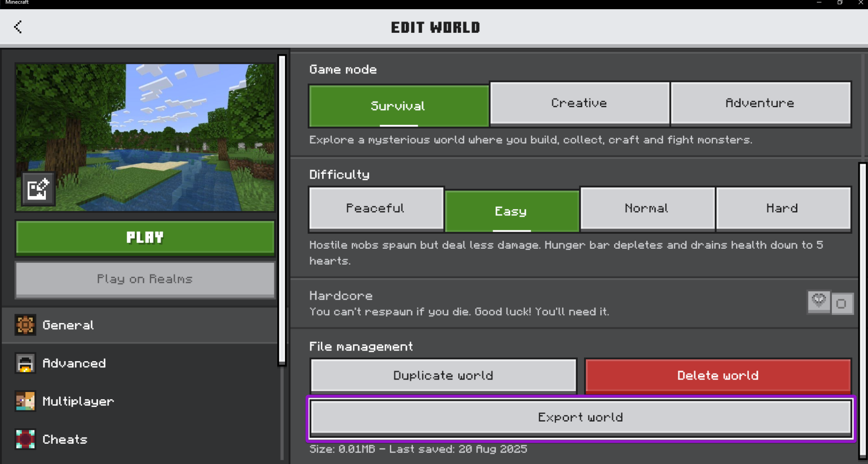Select the Advanced settings anvil icon
Viewport: 868px width, 464px height.
point(25,363)
